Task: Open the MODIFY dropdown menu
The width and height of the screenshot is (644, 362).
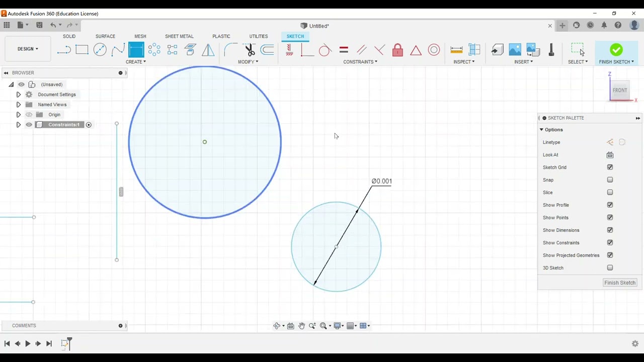Action: click(x=248, y=62)
